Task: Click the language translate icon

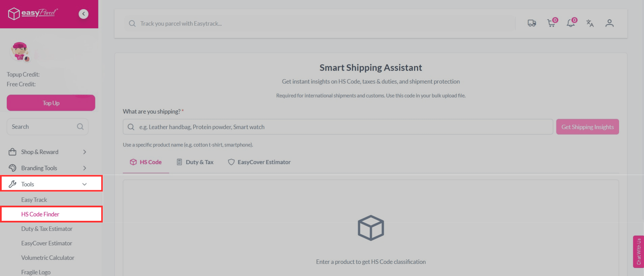Action: tap(590, 23)
